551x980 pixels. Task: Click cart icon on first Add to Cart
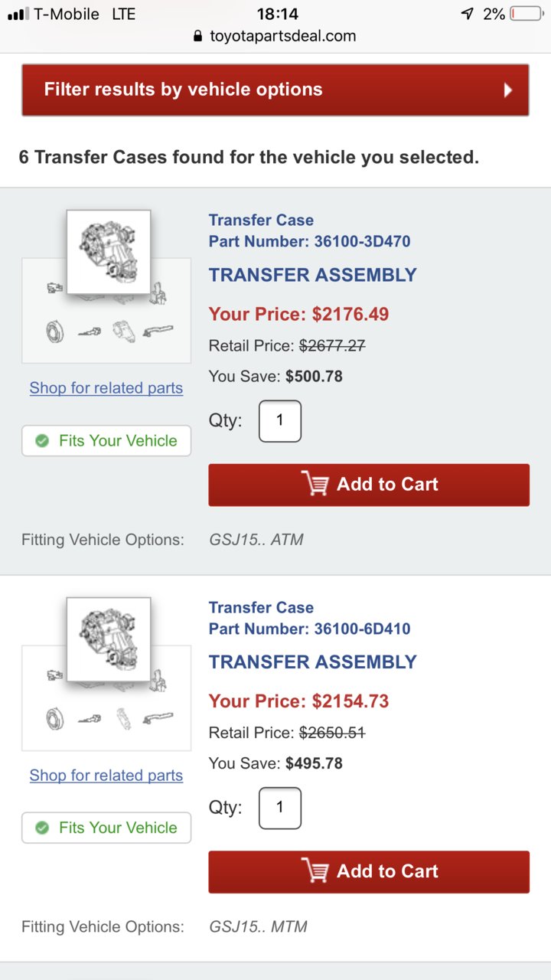(x=315, y=484)
